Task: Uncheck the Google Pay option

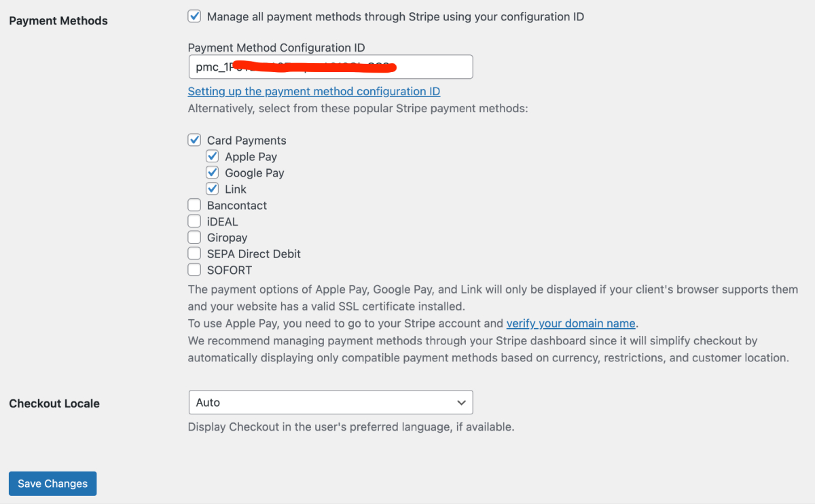Action: point(213,173)
